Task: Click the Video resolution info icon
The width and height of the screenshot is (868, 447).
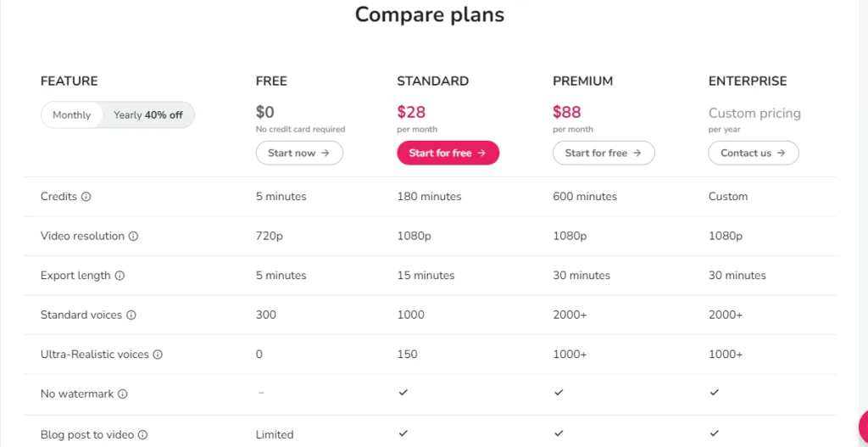Action: [133, 237]
